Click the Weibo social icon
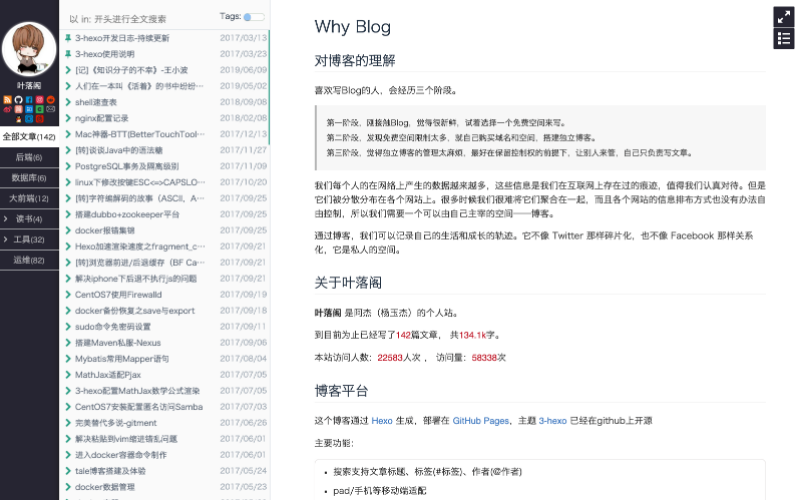The width and height of the screenshot is (800, 500). (8, 109)
